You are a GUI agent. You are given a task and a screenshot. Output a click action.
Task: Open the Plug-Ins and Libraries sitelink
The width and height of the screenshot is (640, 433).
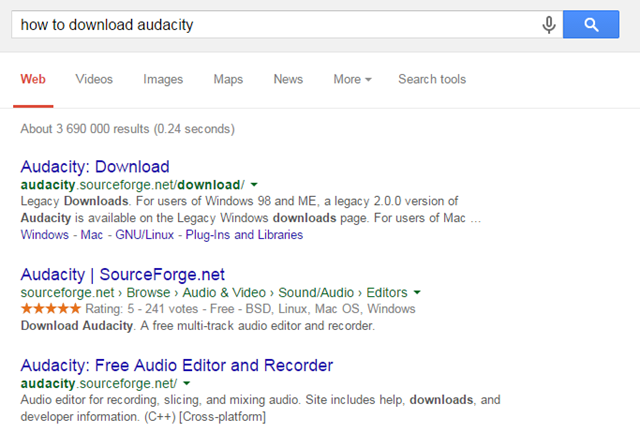244,235
